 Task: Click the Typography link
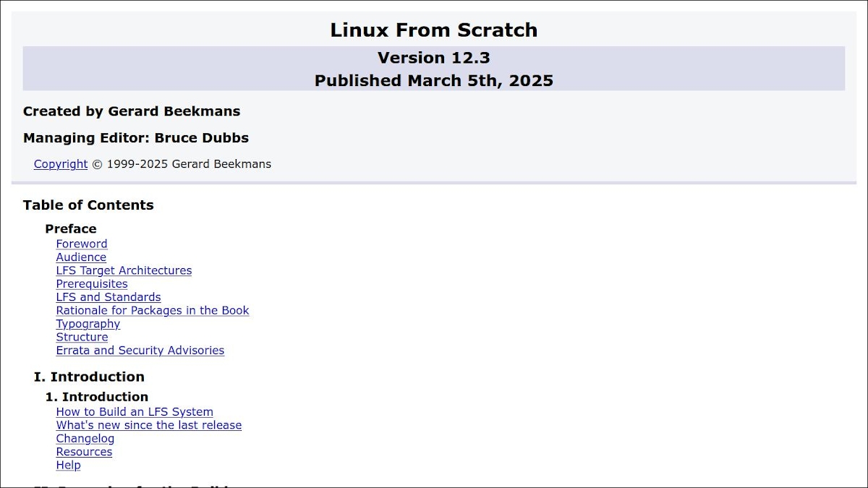pyautogui.click(x=88, y=324)
